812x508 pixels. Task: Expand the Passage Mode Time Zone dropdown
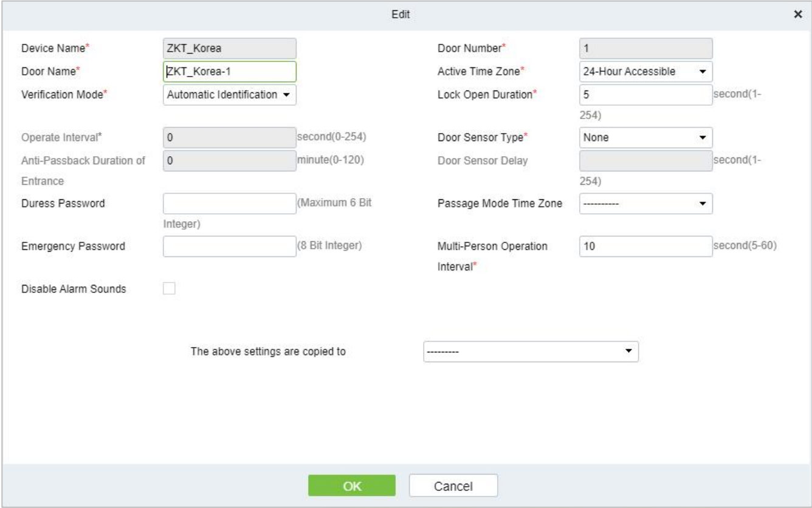[645, 204]
